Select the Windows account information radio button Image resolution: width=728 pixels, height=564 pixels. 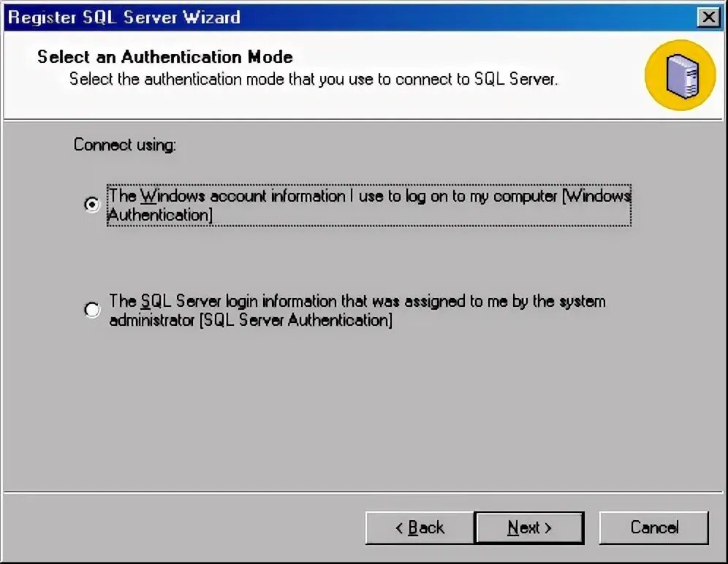92,205
